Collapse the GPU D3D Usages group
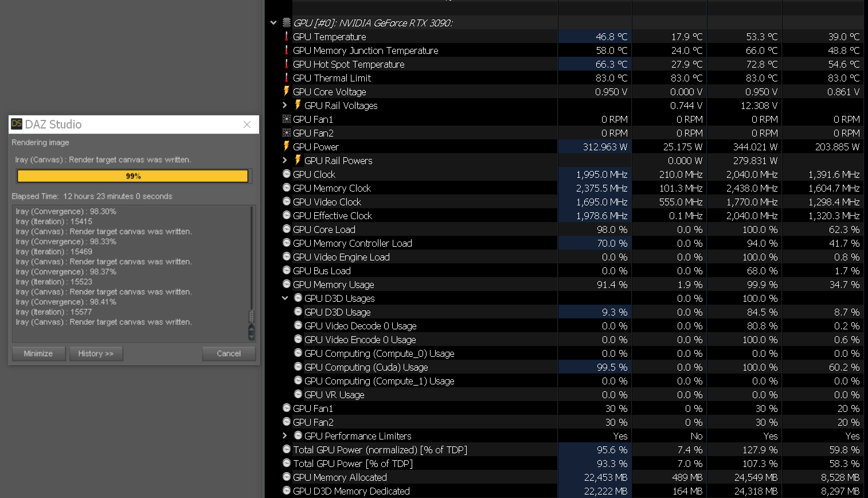This screenshot has width=868, height=498. pos(285,298)
